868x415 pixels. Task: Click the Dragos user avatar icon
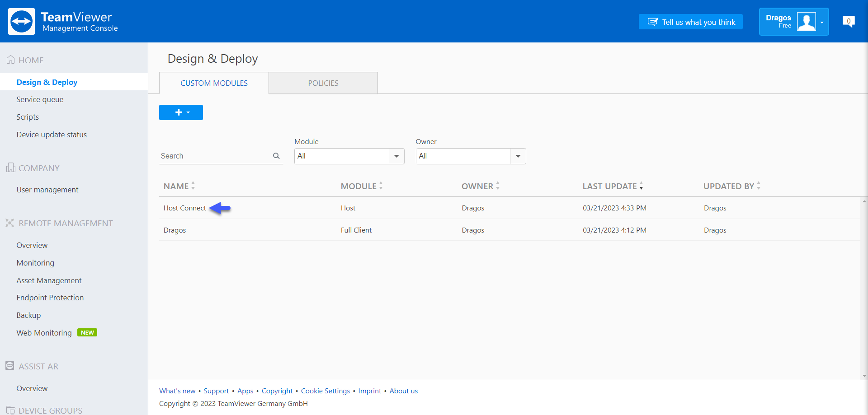click(x=807, y=21)
